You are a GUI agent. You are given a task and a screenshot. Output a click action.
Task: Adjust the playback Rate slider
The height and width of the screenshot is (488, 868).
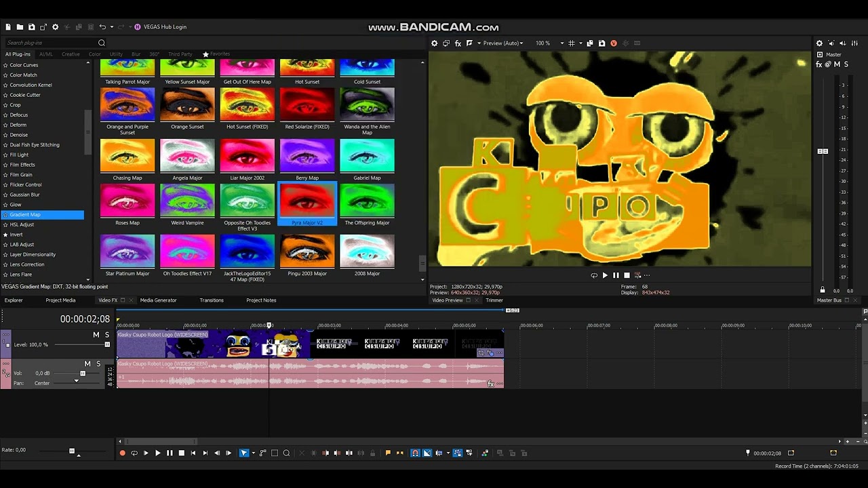point(72,451)
